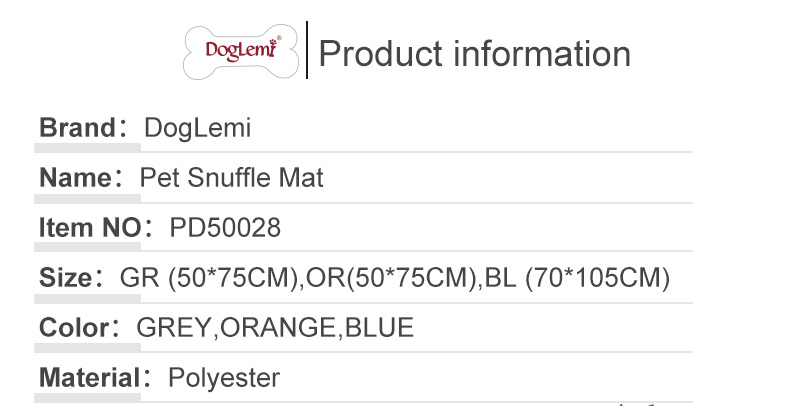Select the DogLemi brand name value

pos(197,128)
